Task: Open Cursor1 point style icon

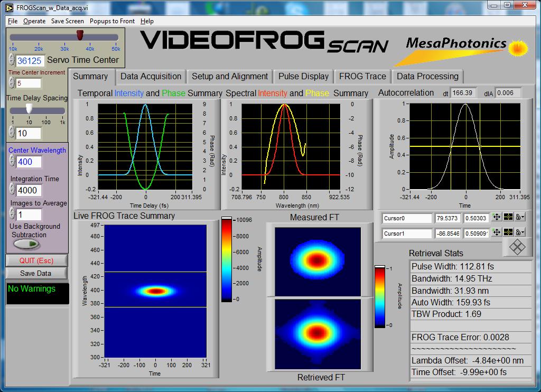Action: click(508, 232)
